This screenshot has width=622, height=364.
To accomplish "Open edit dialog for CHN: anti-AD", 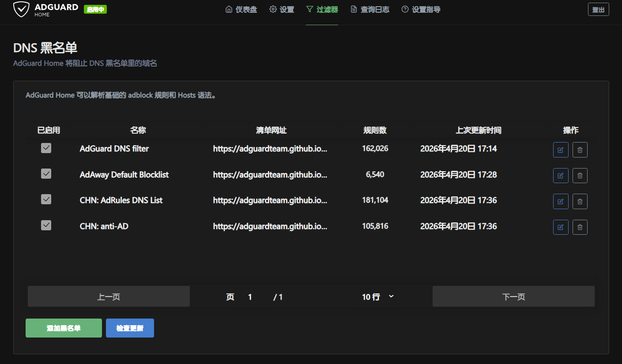I will pos(560,227).
